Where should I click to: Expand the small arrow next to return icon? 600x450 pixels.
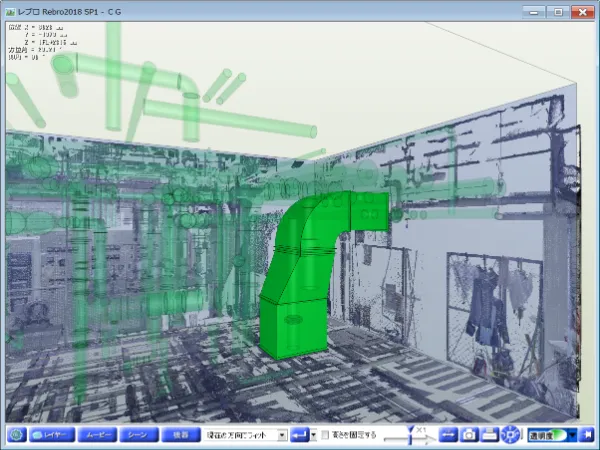pos(313,435)
